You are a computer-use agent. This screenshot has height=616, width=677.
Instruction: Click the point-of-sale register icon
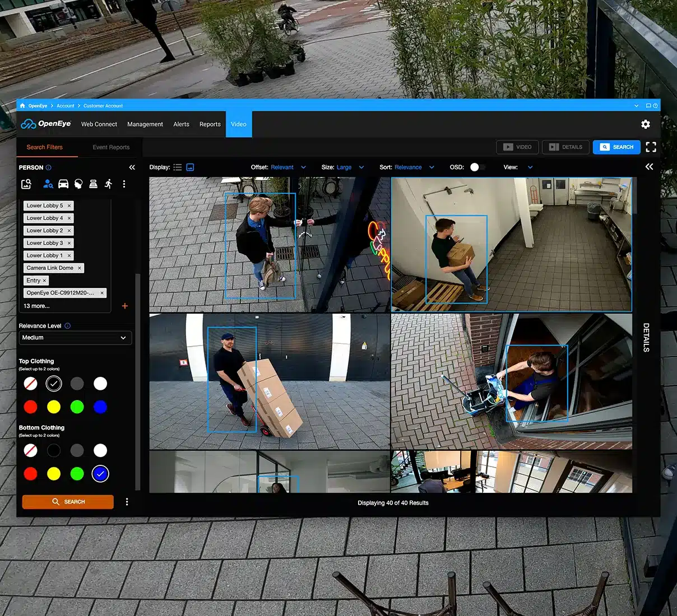tap(94, 184)
